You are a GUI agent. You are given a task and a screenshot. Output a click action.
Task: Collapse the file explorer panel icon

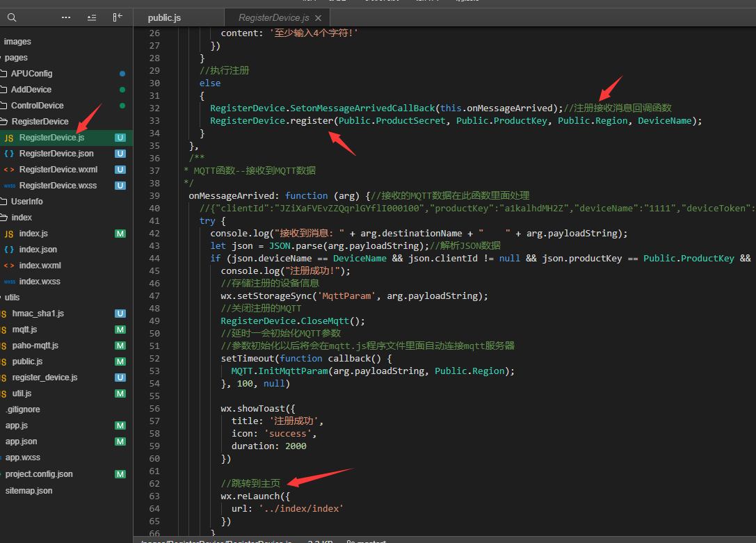click(118, 17)
